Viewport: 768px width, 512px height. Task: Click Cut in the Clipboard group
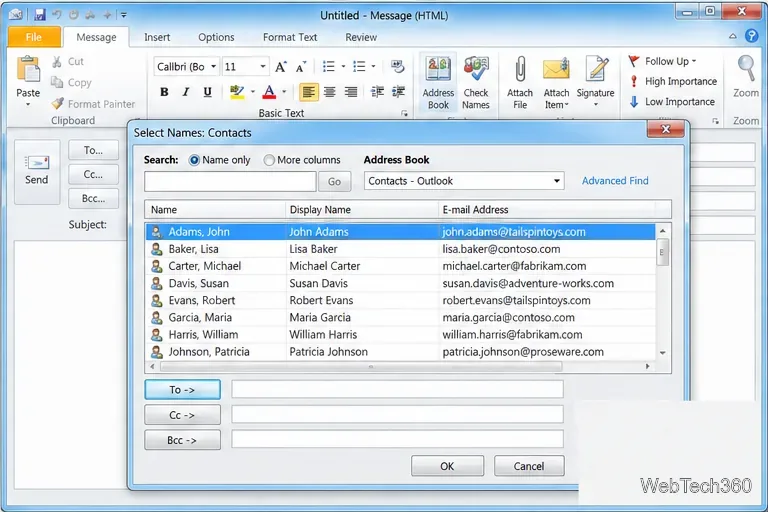point(68,62)
